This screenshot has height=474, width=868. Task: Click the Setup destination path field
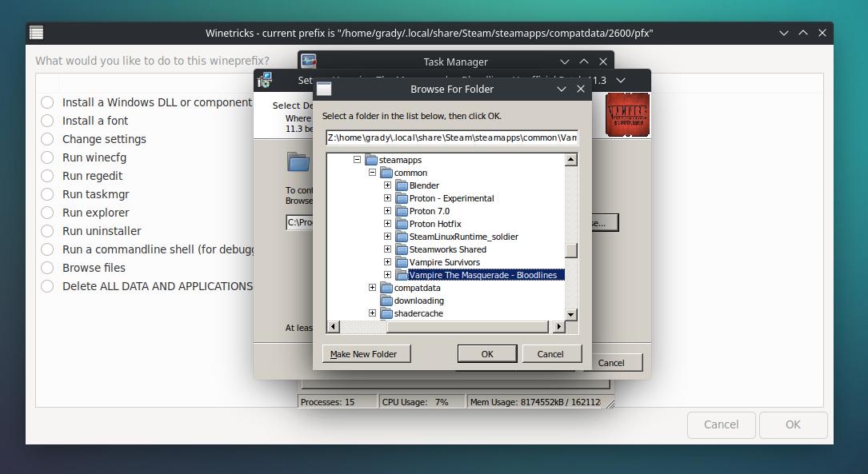[299, 222]
